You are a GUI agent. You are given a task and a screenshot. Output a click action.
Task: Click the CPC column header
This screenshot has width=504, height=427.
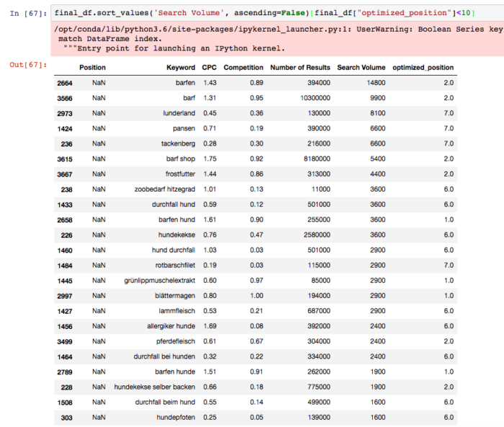pyautogui.click(x=210, y=68)
